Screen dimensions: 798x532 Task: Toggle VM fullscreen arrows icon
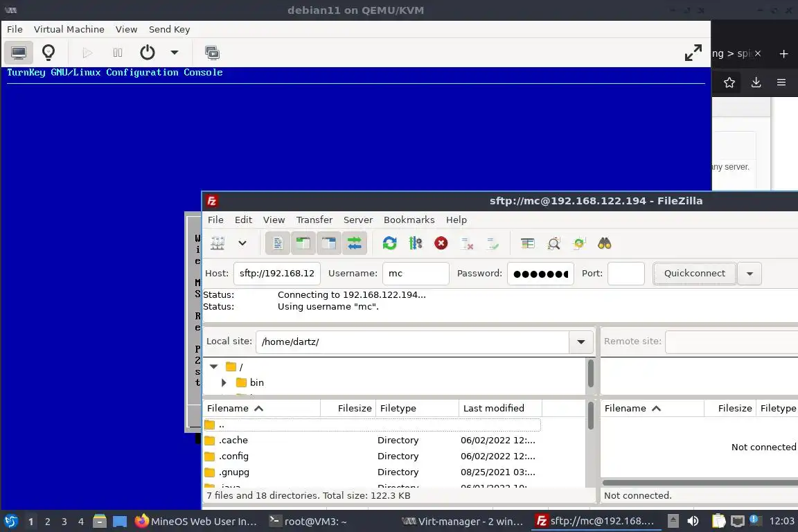(693, 53)
